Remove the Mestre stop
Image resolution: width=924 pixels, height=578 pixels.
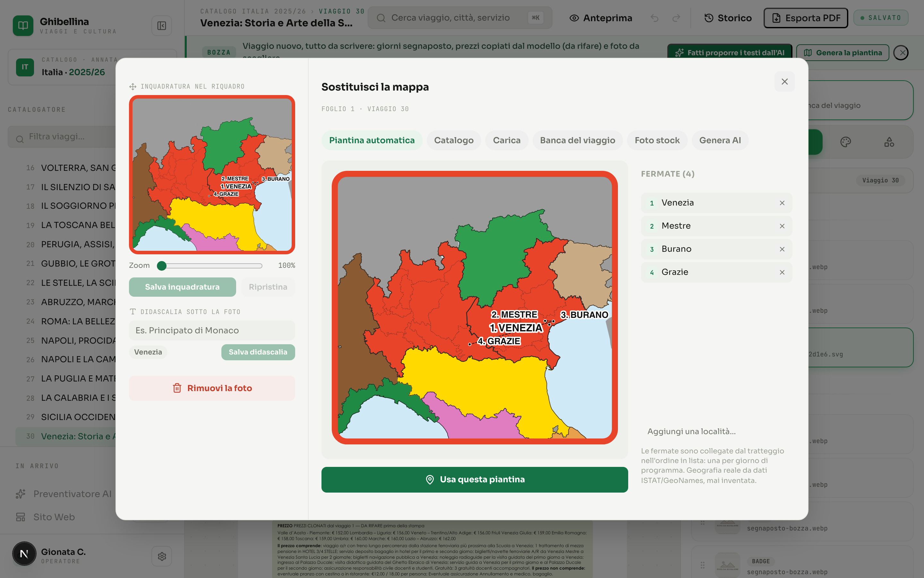pos(782,226)
